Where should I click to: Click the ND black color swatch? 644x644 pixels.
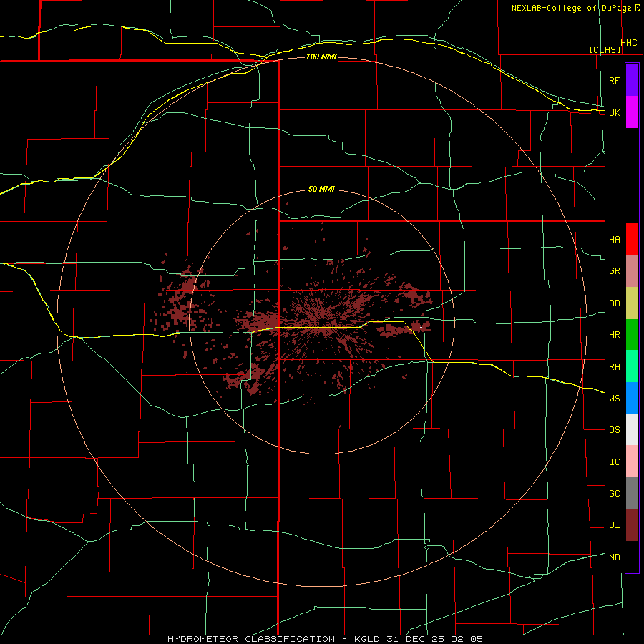[x=632, y=557]
